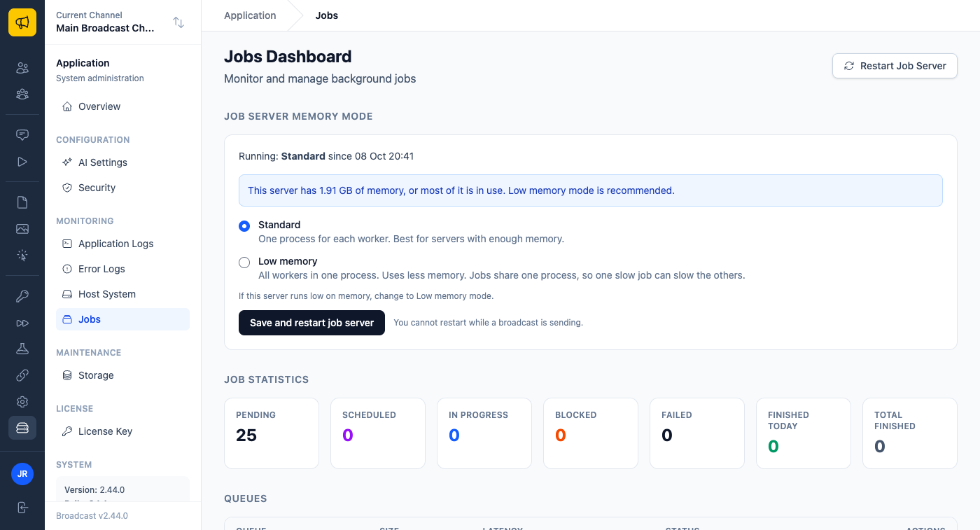Select the Standard memory mode radio

244,226
